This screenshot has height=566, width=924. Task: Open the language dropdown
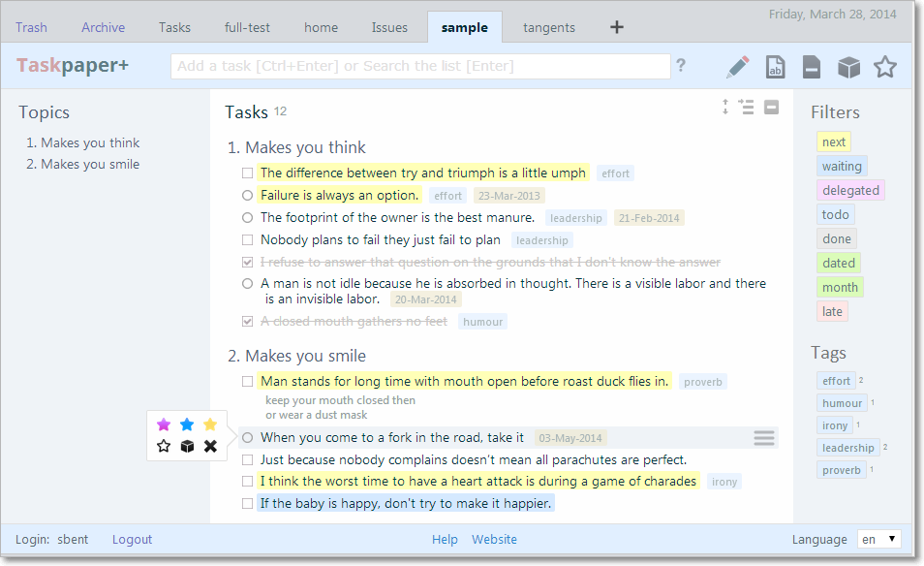click(x=878, y=539)
